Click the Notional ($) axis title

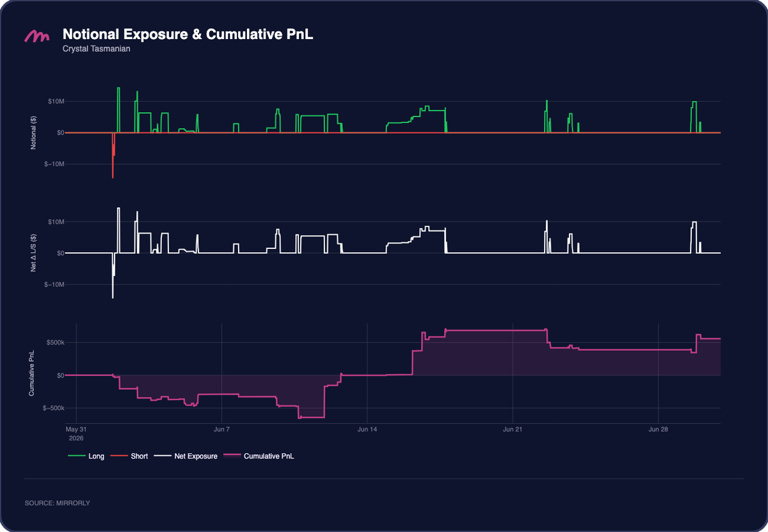click(33, 133)
